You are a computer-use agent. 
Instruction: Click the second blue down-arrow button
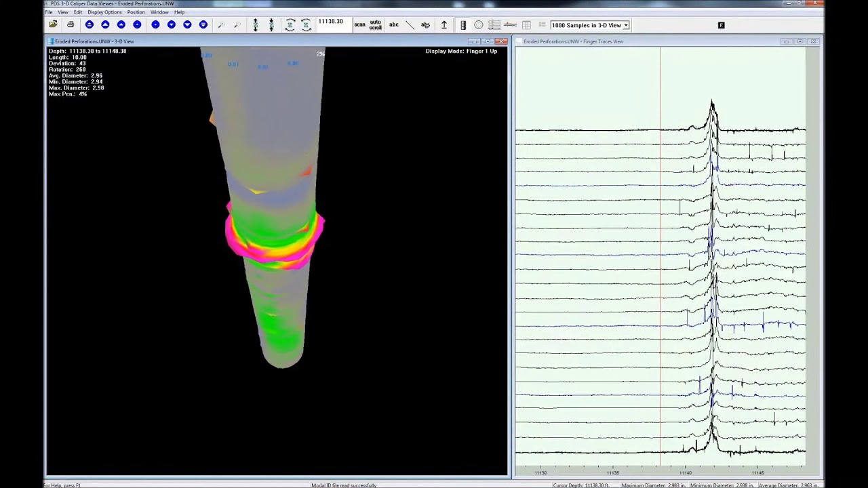pos(172,24)
